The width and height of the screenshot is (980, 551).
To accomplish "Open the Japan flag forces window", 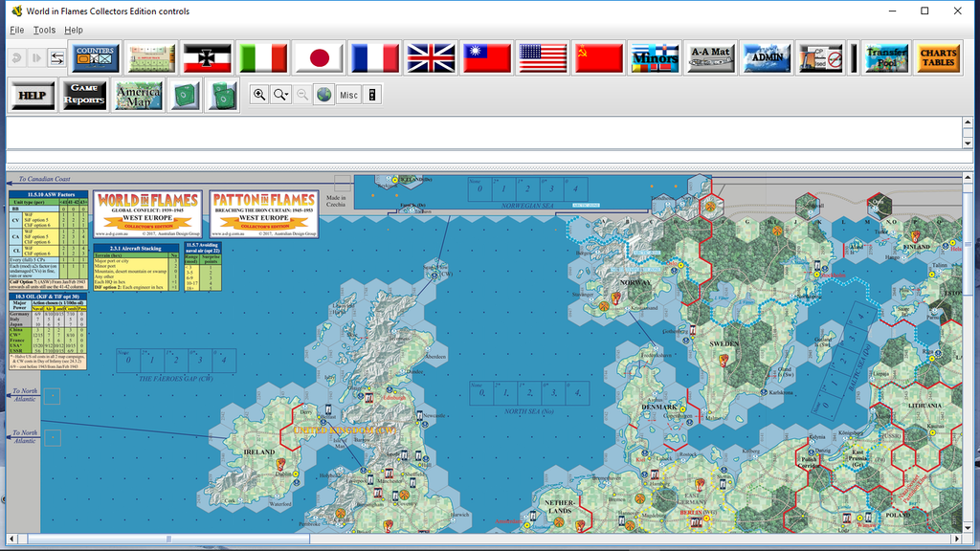I will [x=319, y=58].
